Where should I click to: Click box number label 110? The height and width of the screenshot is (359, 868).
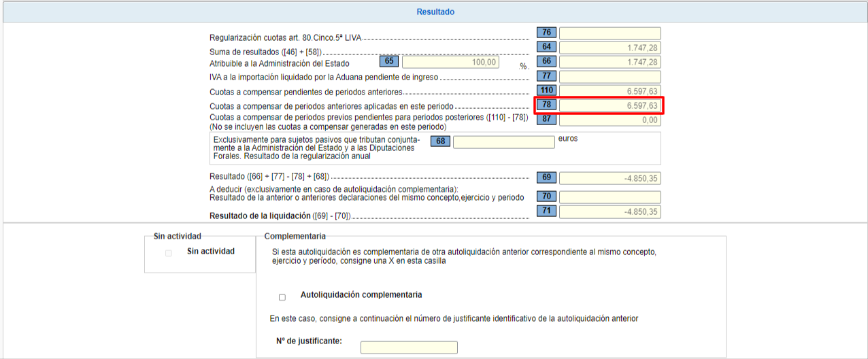(546, 90)
